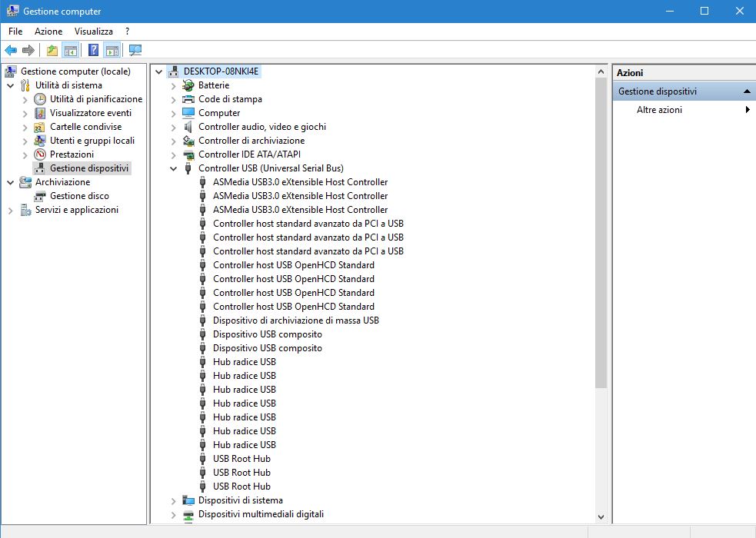Click the Forward arrow toolbar icon
Screen dimensions: 756x538
(x=28, y=50)
